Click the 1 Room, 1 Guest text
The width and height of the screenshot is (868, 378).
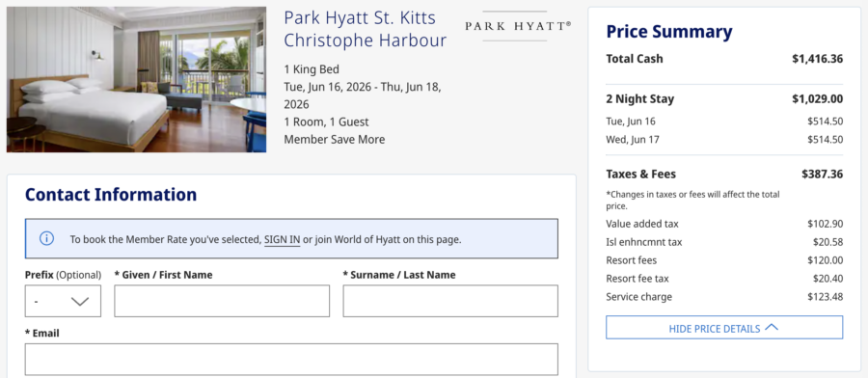(326, 121)
